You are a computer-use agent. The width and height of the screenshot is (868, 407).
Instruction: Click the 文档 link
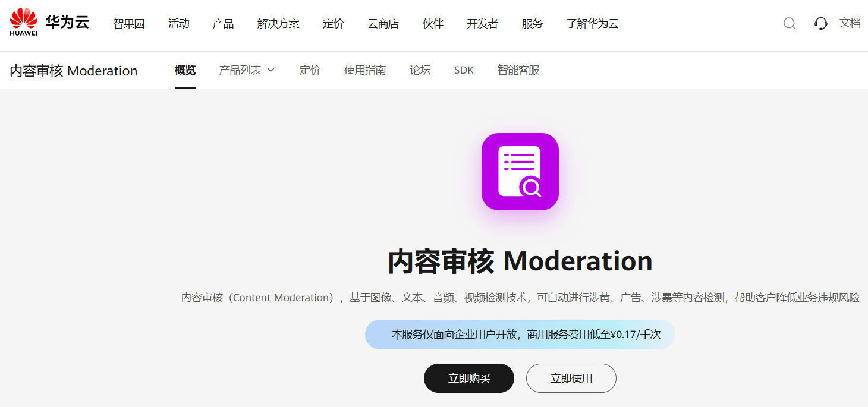point(850,23)
